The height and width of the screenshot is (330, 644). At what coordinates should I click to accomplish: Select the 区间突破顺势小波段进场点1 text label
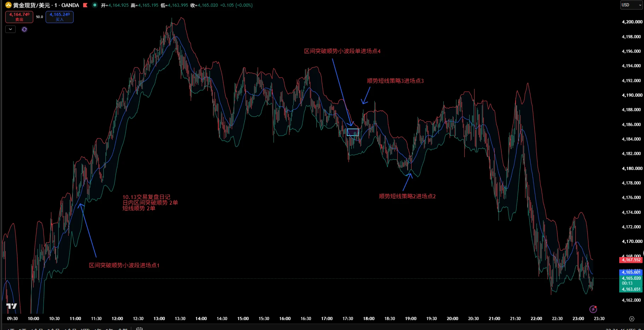(124, 265)
